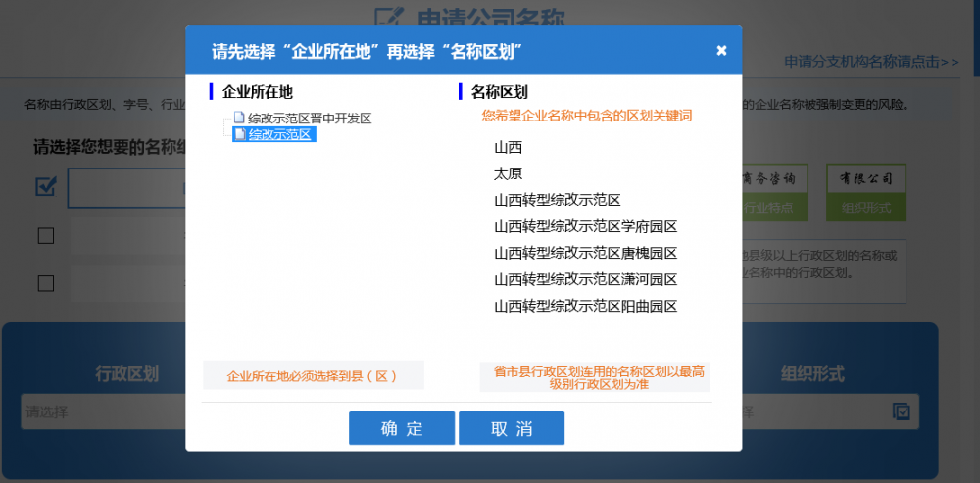Click the 取消 cancel button
Screen dimensions: 980x483
[x=512, y=428]
